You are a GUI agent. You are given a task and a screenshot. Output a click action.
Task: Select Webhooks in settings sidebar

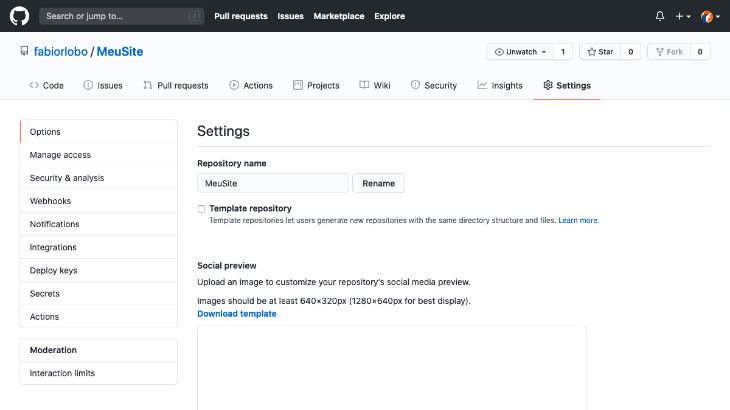pyautogui.click(x=99, y=201)
